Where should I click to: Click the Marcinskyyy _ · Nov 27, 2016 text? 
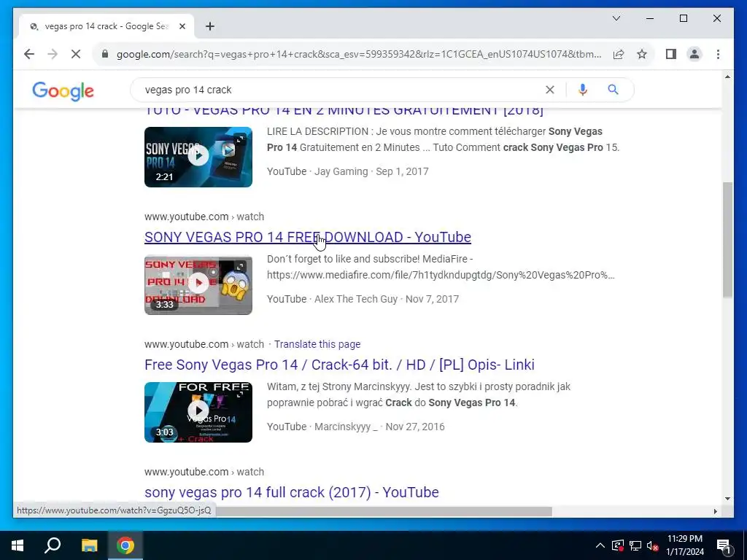point(379,427)
